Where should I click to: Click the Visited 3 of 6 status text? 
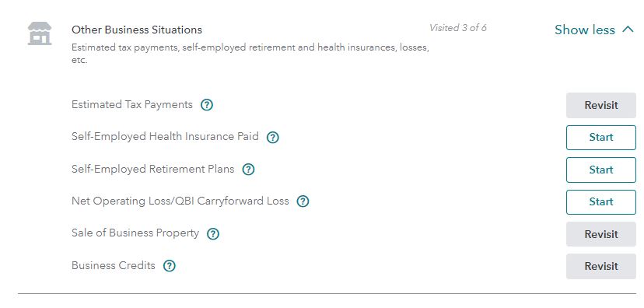[x=458, y=28]
